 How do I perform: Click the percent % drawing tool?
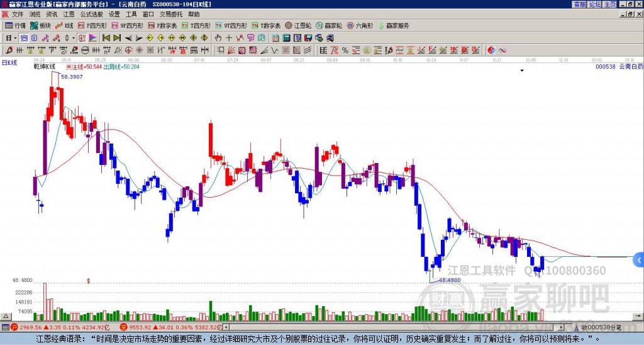[345, 50]
